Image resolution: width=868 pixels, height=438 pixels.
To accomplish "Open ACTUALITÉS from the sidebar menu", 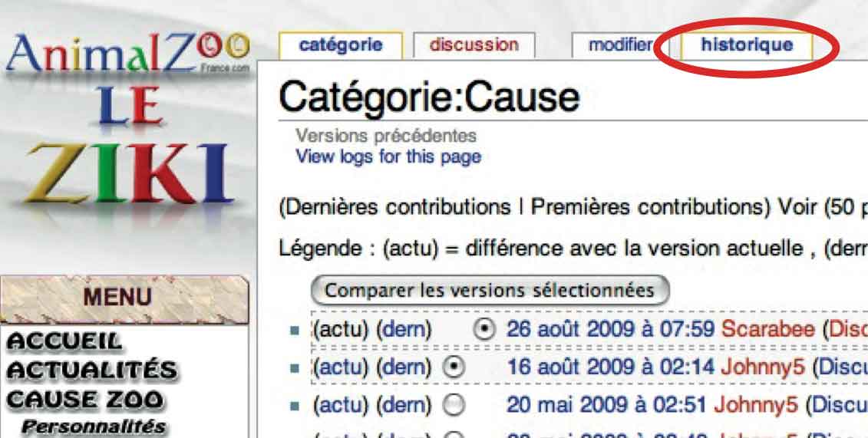I will (x=91, y=371).
